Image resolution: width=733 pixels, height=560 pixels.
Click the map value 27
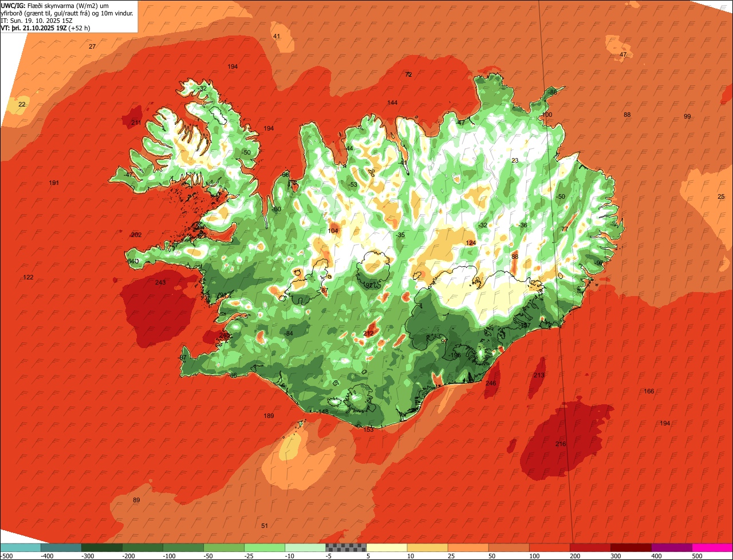tap(92, 46)
